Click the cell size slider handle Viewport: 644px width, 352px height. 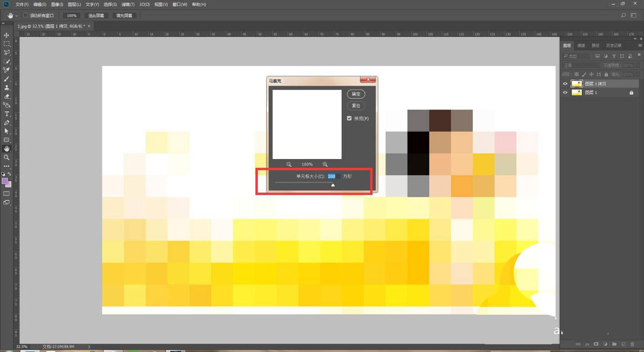tap(333, 185)
